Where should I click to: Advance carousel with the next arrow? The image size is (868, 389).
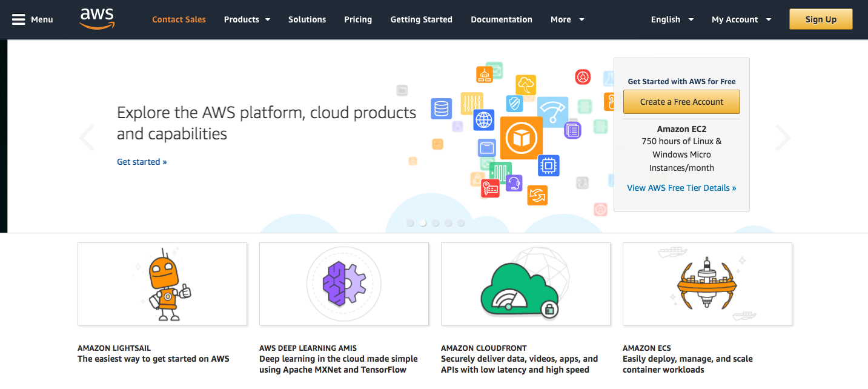tap(783, 138)
